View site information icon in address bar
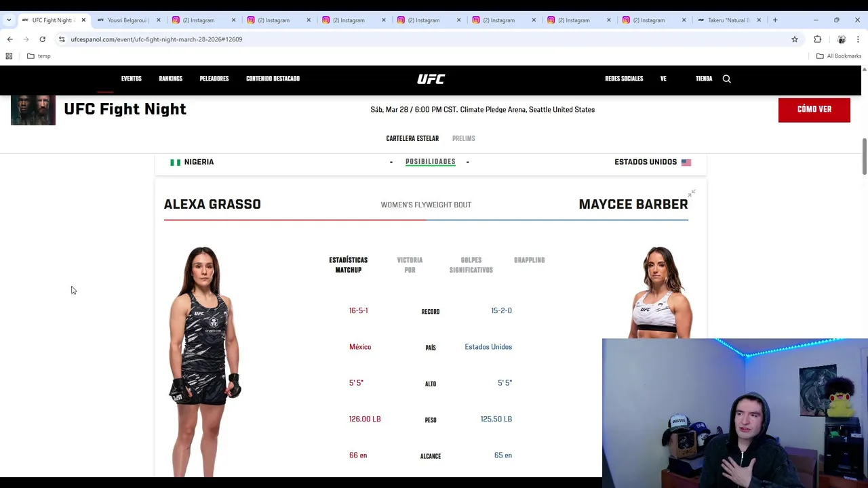This screenshot has height=488, width=868. 62,39
